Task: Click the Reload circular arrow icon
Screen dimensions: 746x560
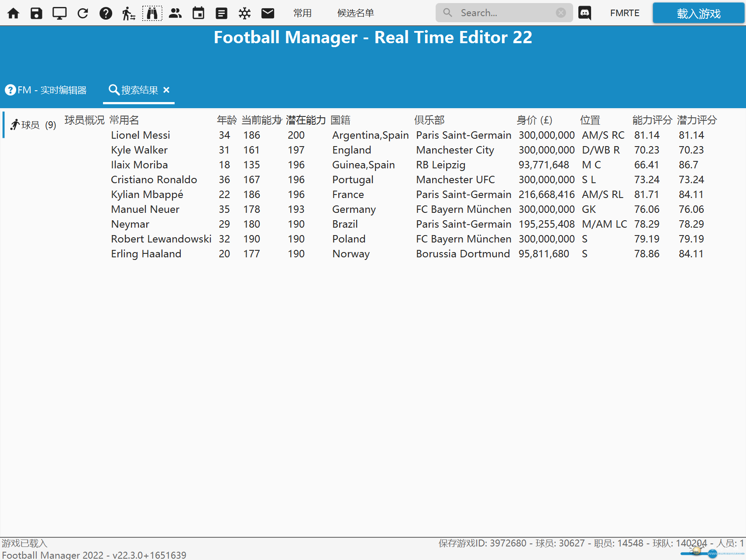Action: (83, 13)
